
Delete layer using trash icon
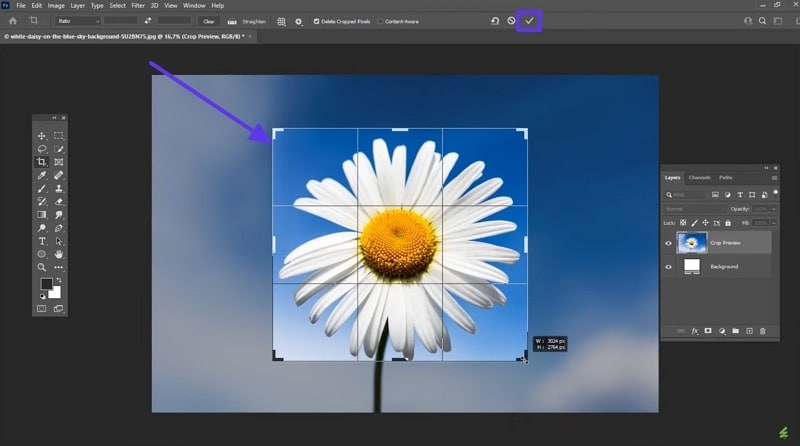click(763, 331)
